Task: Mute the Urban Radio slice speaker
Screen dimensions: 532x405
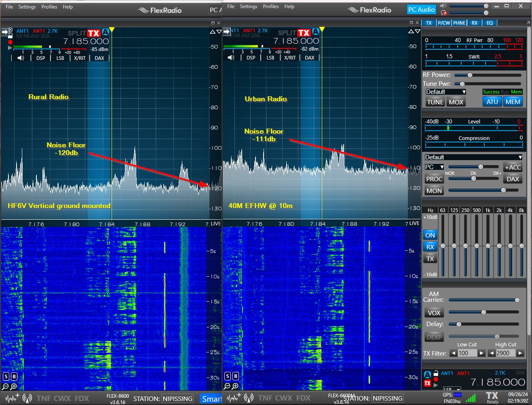Action: [231, 57]
